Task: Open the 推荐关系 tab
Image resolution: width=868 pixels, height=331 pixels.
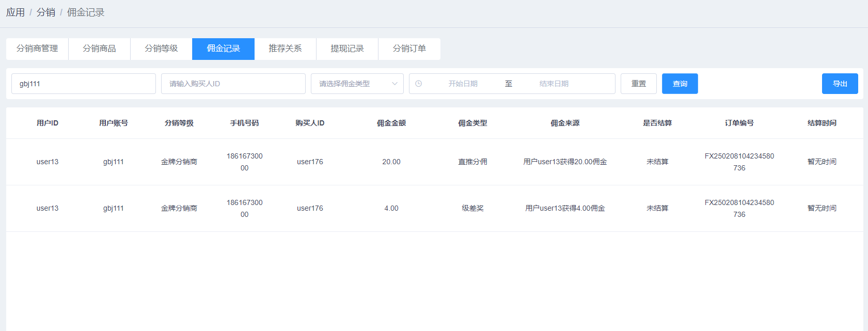Action: (285, 49)
